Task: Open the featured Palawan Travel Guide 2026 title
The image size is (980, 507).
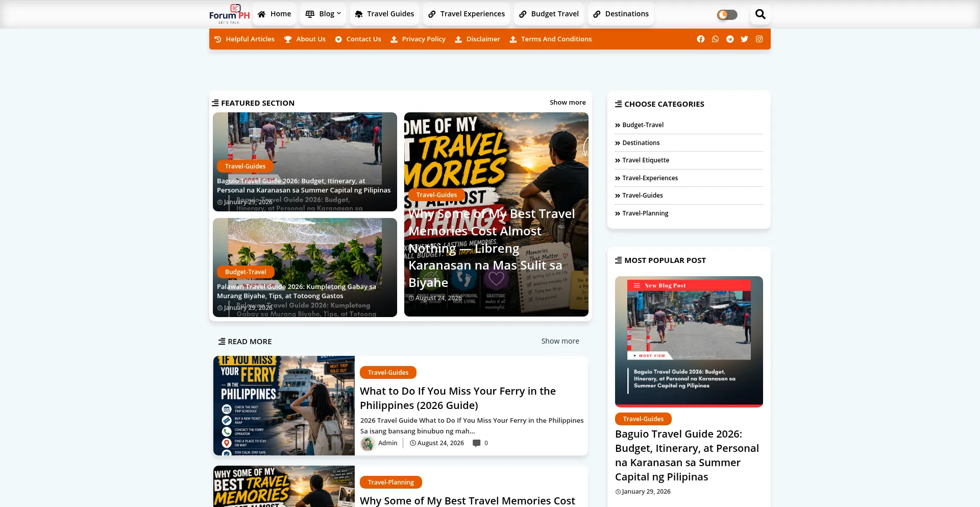Action: [297, 292]
